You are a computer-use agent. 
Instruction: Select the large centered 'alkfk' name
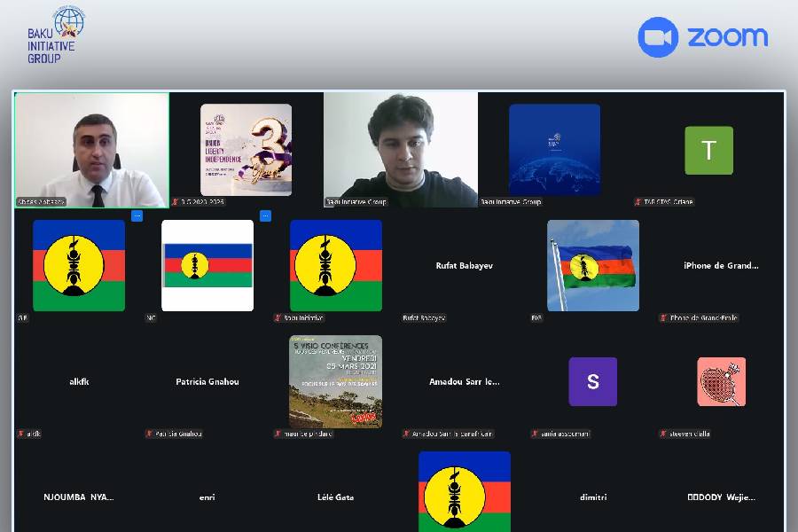[79, 382]
